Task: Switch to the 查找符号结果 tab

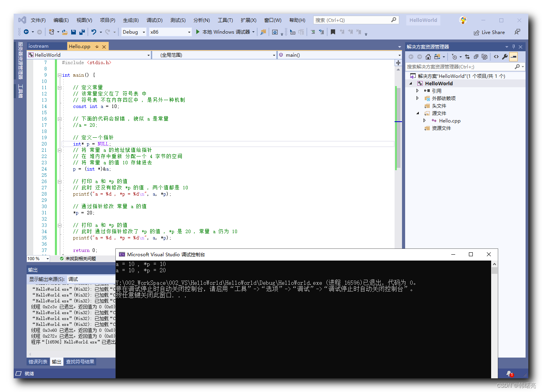Action: point(80,362)
